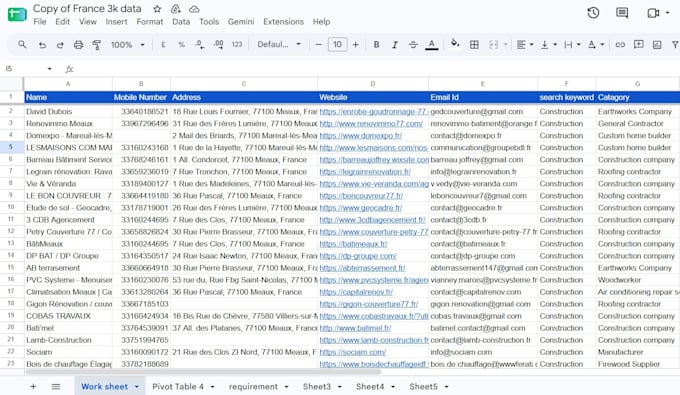
Task: Open the sociam.com website link
Action: click(353, 352)
